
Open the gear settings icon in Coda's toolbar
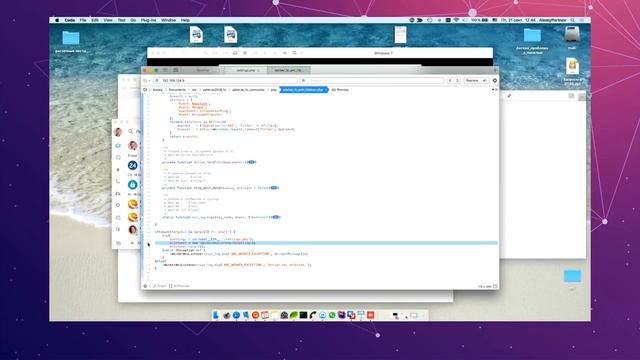pyautogui.click(x=495, y=80)
